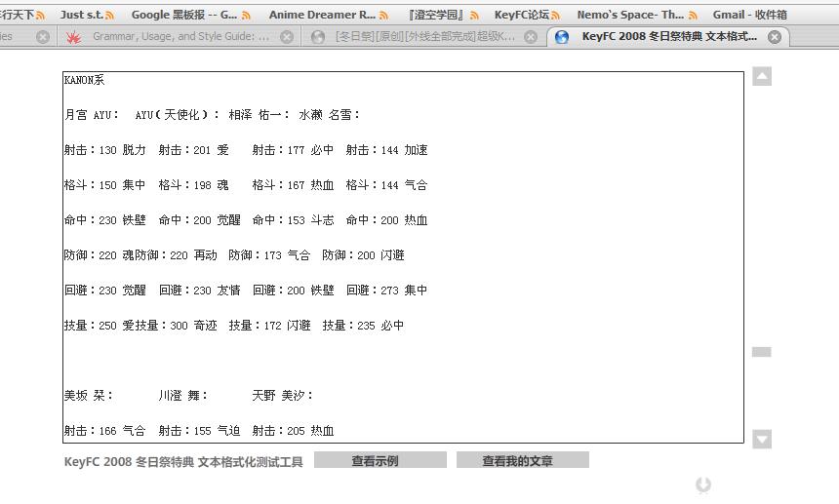The width and height of the screenshot is (839, 504).
Task: Click the gray power icon at bottom right
Action: [703, 485]
